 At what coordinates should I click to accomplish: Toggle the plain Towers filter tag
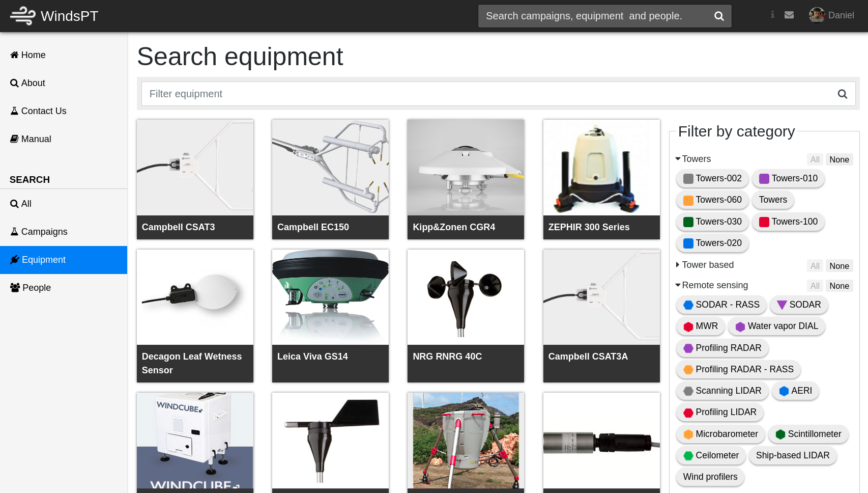click(x=773, y=200)
